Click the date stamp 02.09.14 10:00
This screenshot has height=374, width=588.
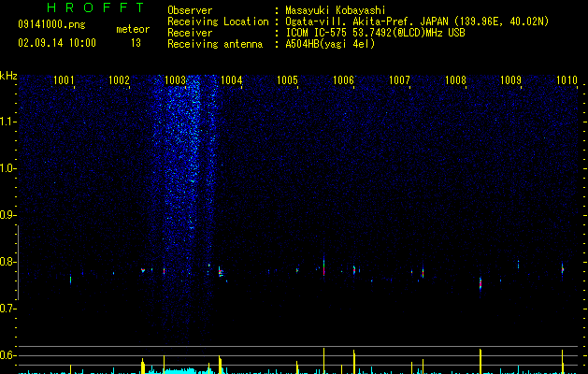click(x=57, y=43)
